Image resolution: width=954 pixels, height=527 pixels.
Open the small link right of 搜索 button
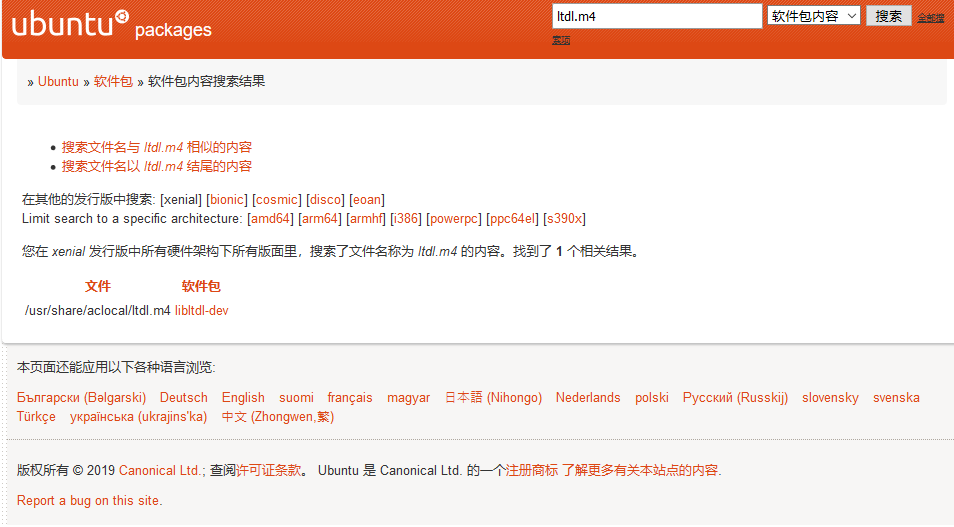click(x=931, y=18)
